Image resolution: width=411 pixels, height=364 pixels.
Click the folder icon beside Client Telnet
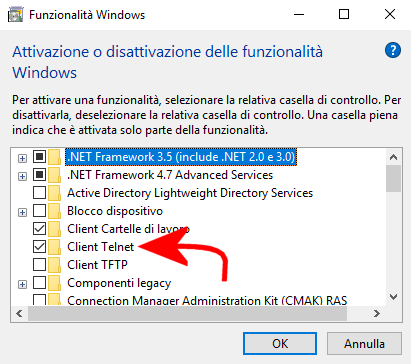[x=54, y=247]
